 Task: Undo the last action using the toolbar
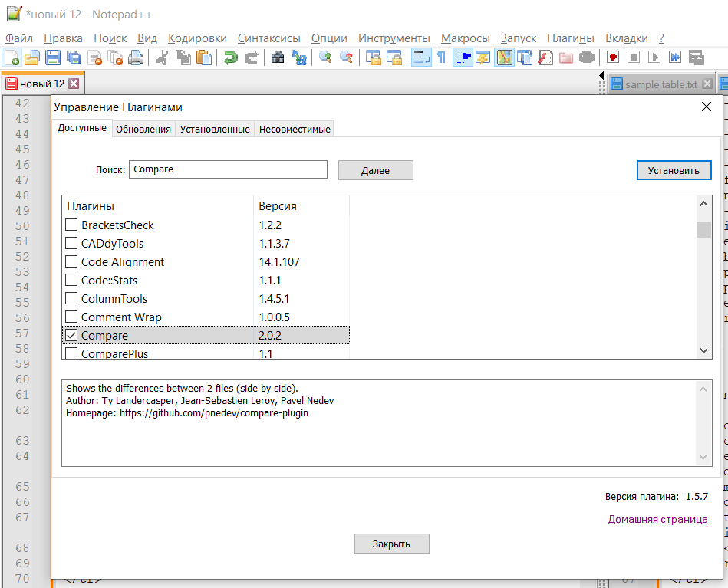pyautogui.click(x=230, y=57)
